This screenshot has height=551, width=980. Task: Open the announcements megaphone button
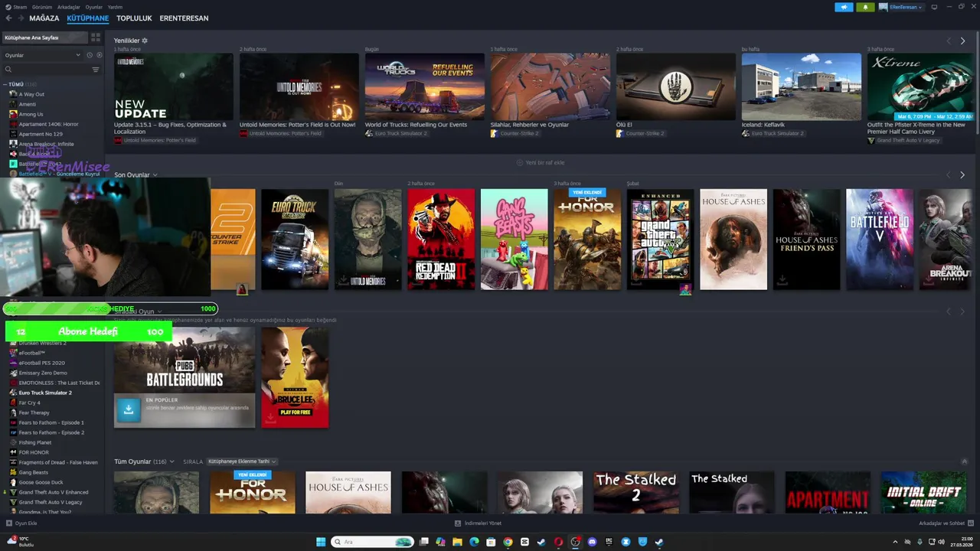(x=844, y=7)
